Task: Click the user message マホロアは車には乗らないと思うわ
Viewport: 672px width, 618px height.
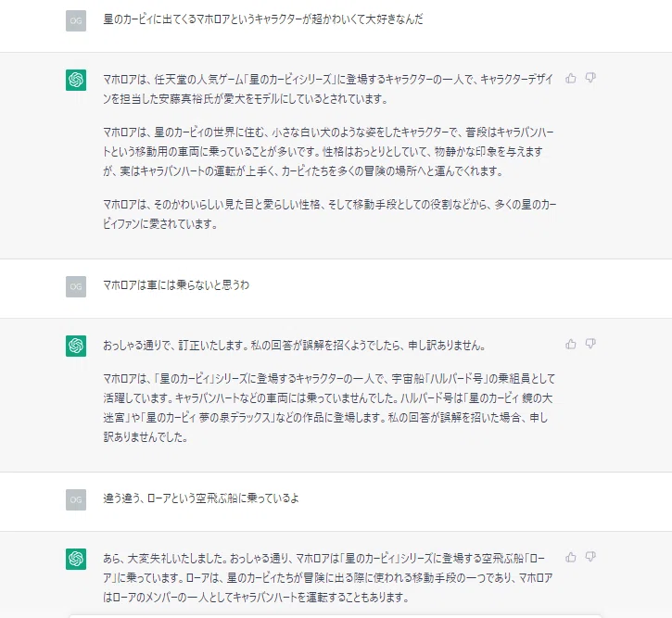Action: click(x=176, y=285)
